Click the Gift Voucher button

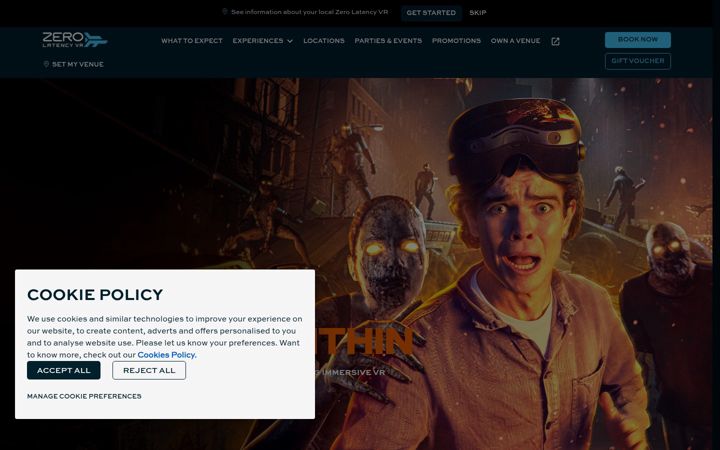637,61
